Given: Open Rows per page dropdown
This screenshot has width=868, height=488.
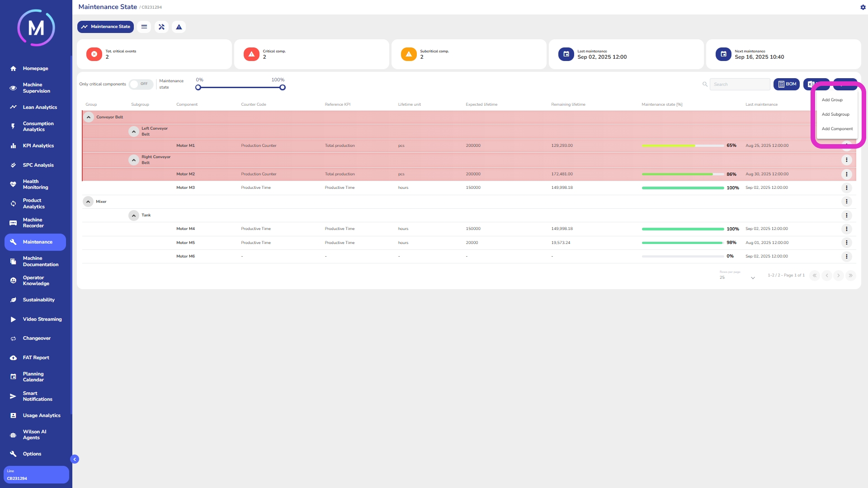Looking at the screenshot, I should (x=737, y=277).
